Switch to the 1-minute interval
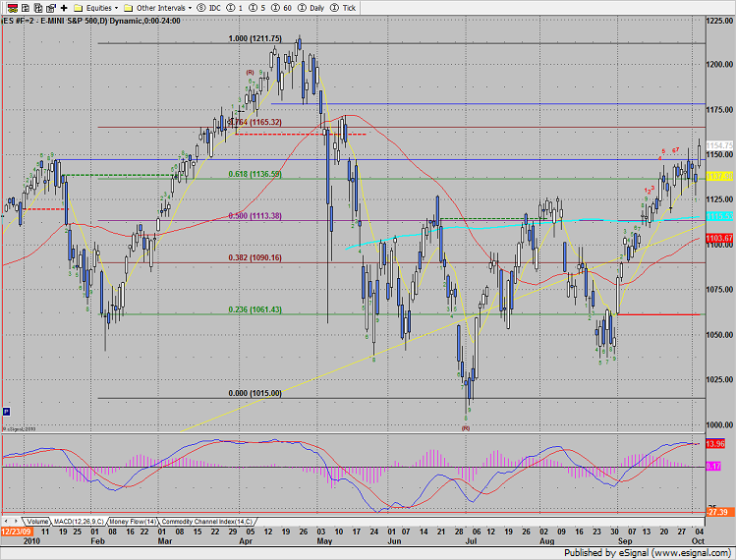The width and height of the screenshot is (736, 560). [x=235, y=8]
